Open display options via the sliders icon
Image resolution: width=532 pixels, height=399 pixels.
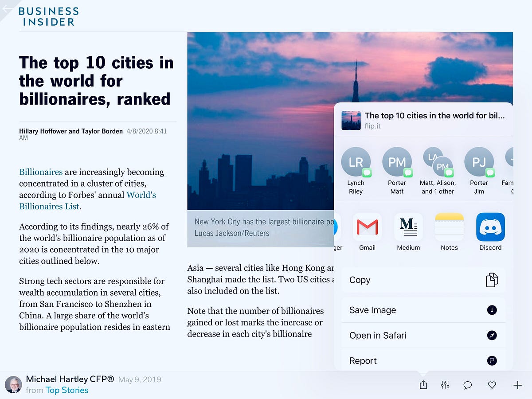[445, 385]
